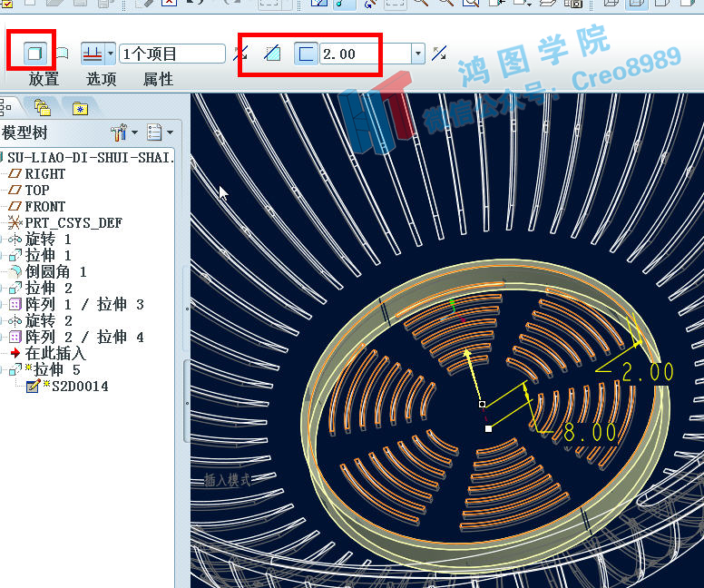Click the PRT_CSYS_DEF coordinate system icon
Viewport: 704px width, 588px height.
point(15,222)
